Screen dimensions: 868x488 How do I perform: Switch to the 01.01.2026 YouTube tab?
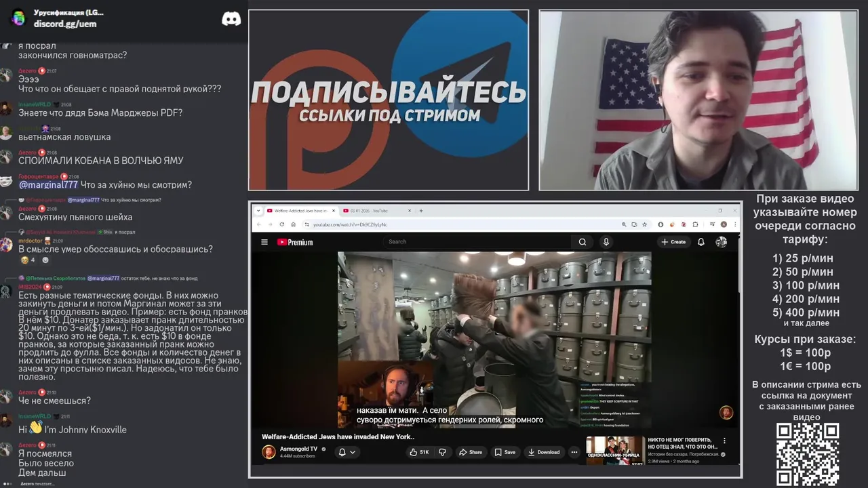point(376,211)
